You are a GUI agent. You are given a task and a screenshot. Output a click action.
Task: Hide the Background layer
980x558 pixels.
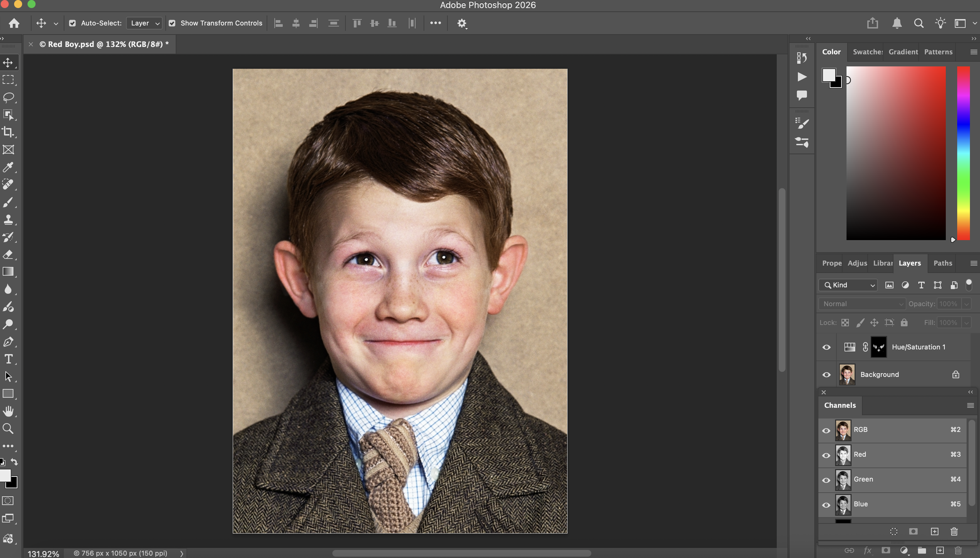pyautogui.click(x=826, y=375)
